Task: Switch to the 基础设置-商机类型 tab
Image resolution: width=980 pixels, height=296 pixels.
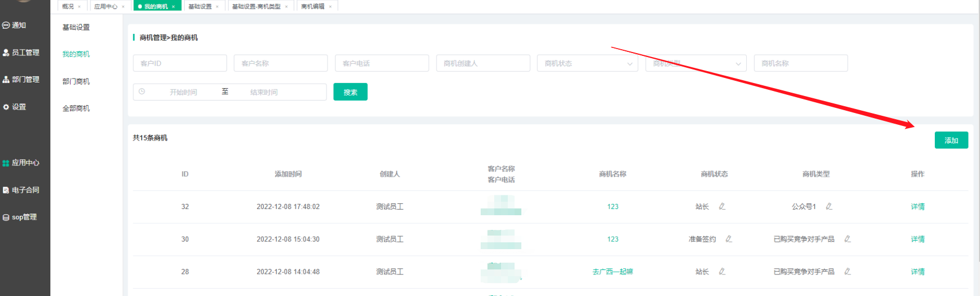Action: point(256,7)
